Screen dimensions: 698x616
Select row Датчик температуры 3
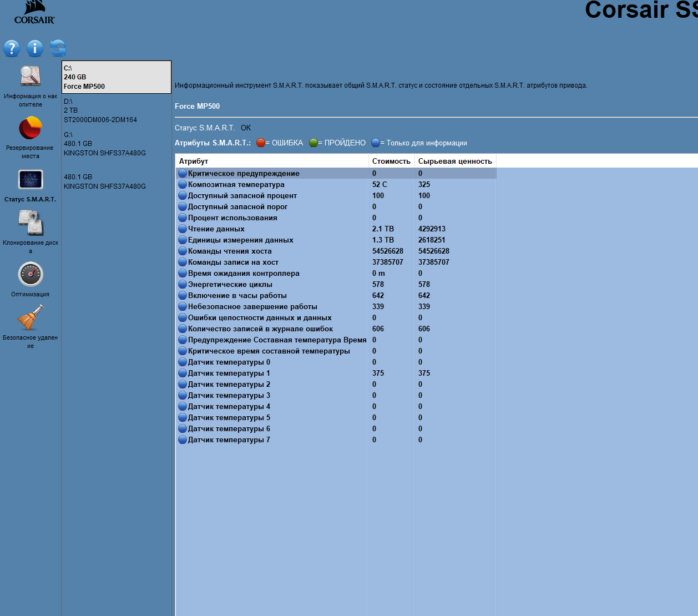[336, 395]
